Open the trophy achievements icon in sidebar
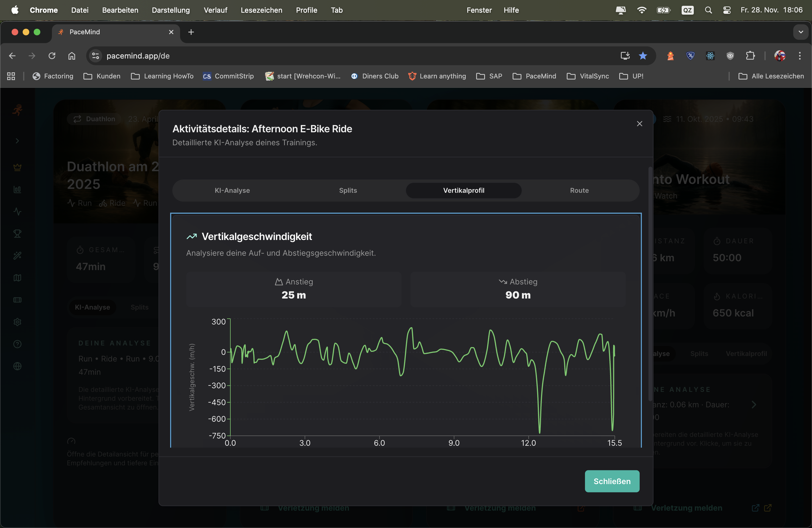This screenshot has width=812, height=528. point(17,234)
